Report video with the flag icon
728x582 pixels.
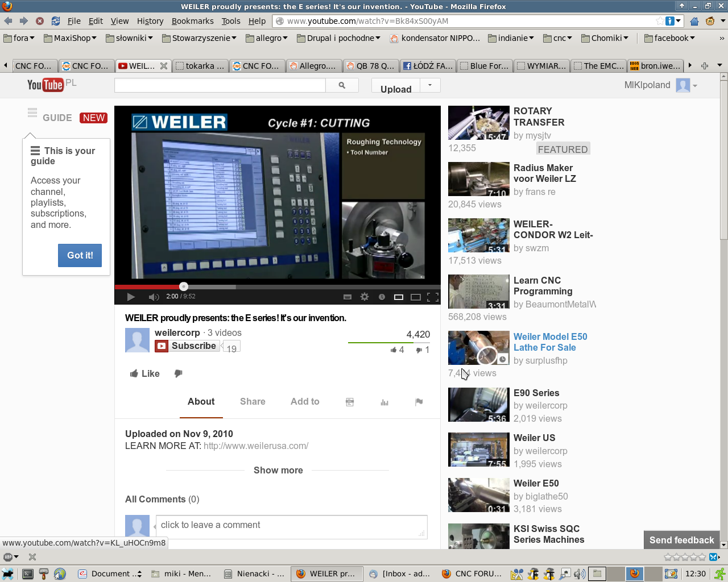click(419, 402)
